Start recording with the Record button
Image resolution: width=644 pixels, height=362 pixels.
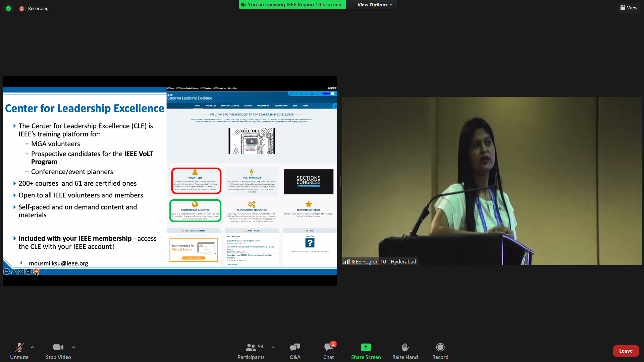(x=440, y=351)
